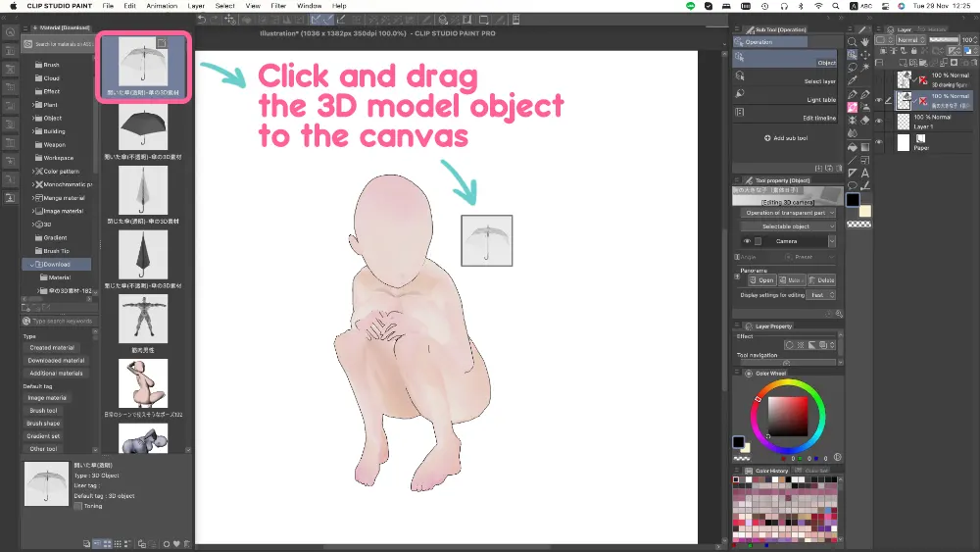Open the Selectable object dropdown
This screenshot has width=980, height=552.
point(788,226)
